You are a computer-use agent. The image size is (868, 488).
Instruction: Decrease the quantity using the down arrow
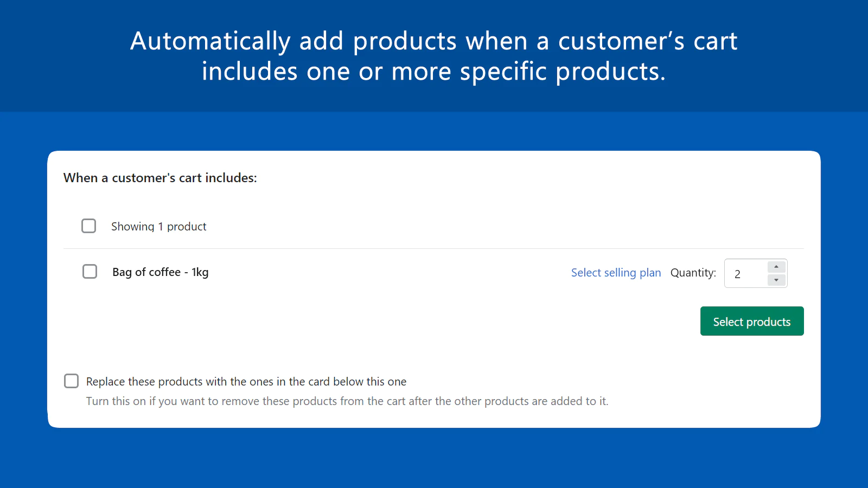(776, 280)
